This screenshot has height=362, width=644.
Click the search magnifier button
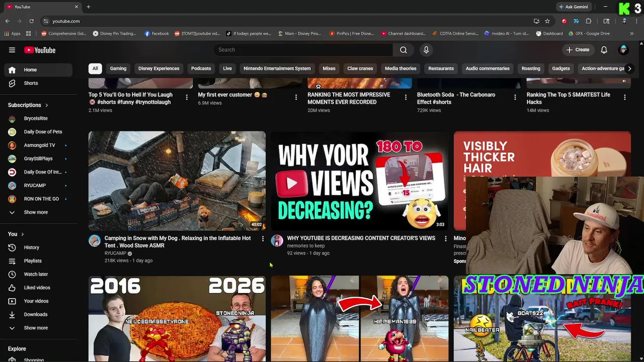click(x=404, y=50)
